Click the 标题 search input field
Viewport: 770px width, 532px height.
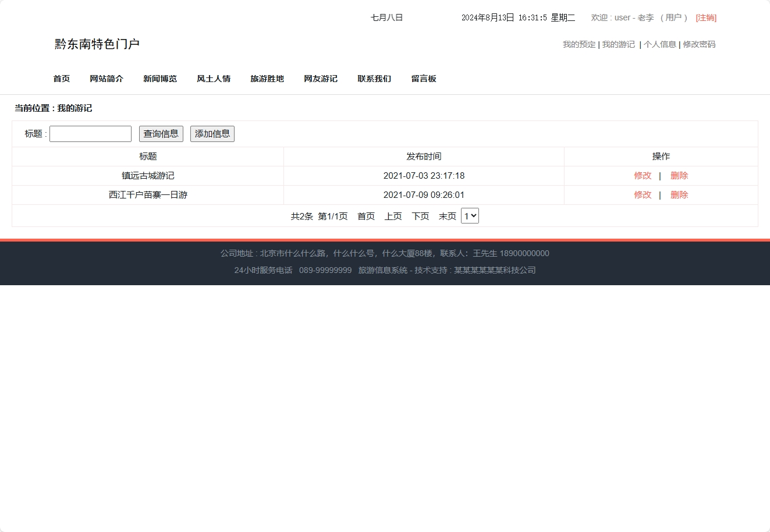90,134
